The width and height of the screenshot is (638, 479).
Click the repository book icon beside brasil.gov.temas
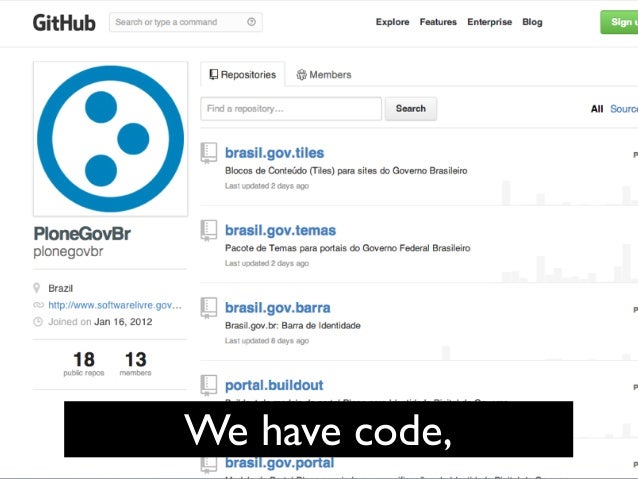[209, 230]
